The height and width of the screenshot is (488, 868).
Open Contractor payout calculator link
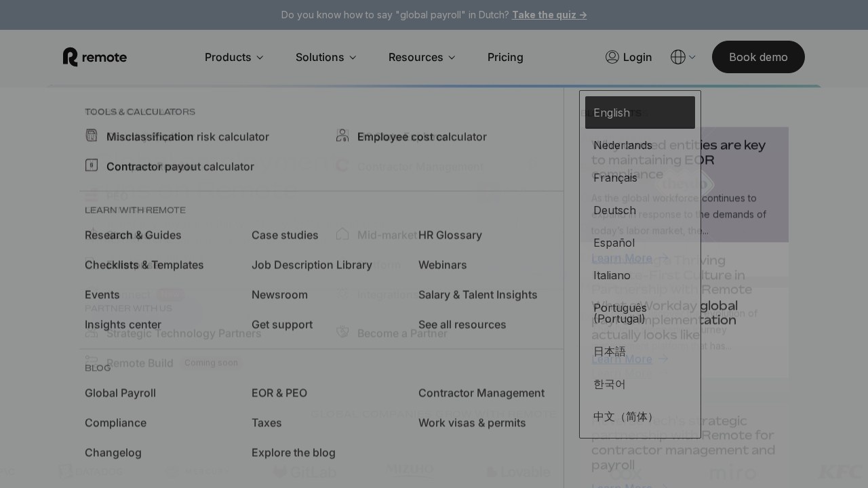click(180, 166)
